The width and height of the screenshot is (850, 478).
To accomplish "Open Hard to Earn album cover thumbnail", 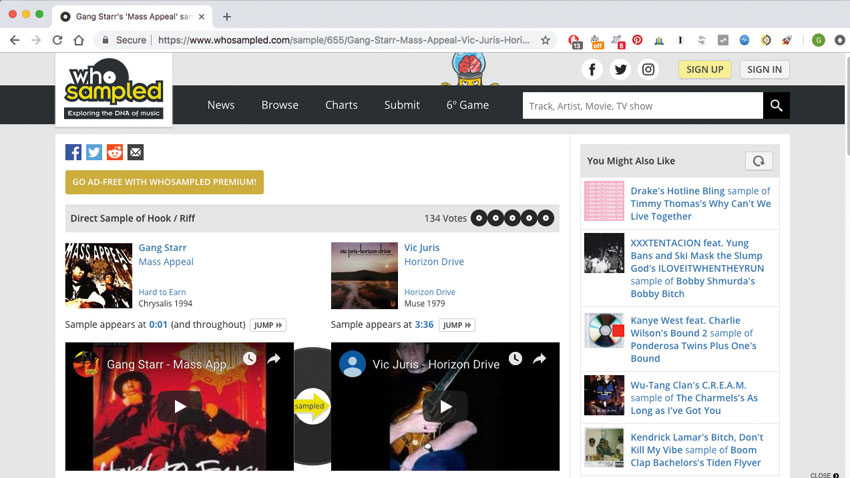I will pos(99,275).
